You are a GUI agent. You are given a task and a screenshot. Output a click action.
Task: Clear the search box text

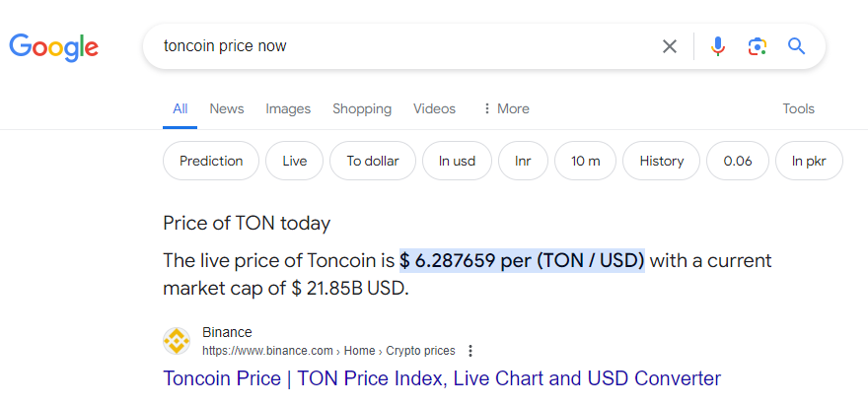click(670, 46)
